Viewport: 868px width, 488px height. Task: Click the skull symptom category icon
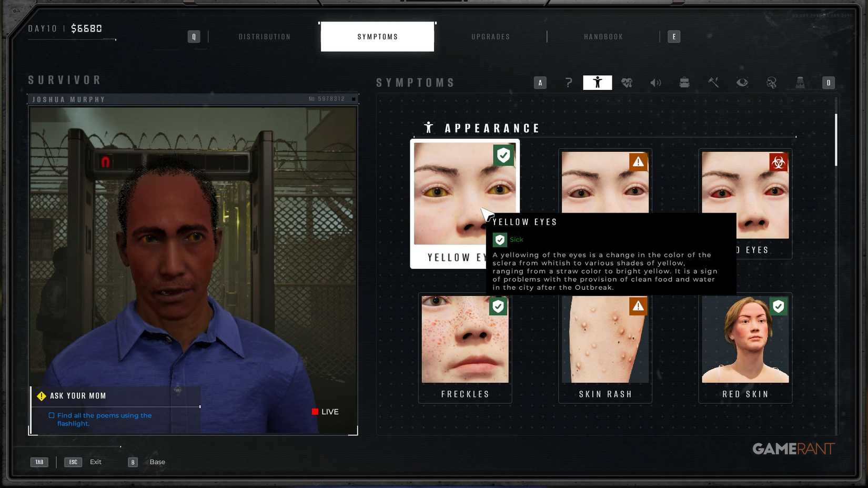pos(771,83)
